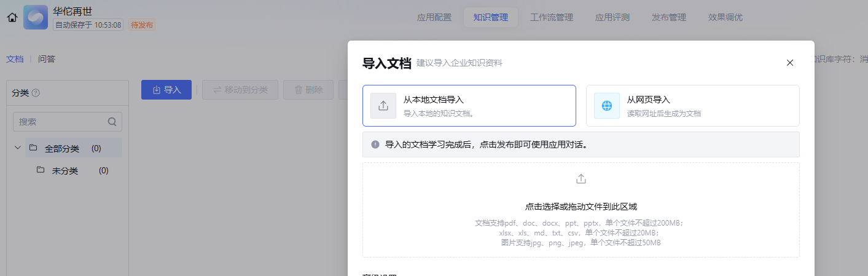Click the help icon beside 分类
The image size is (868, 276).
[x=36, y=93]
